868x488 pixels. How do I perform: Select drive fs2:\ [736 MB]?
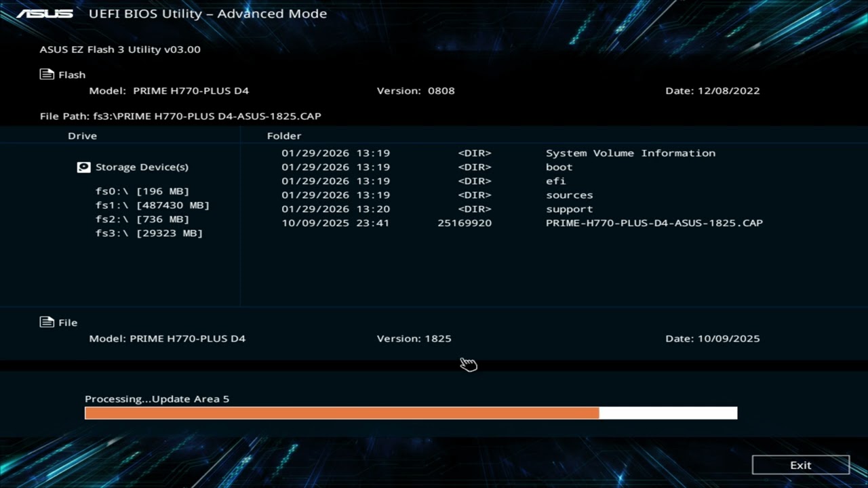(x=142, y=219)
